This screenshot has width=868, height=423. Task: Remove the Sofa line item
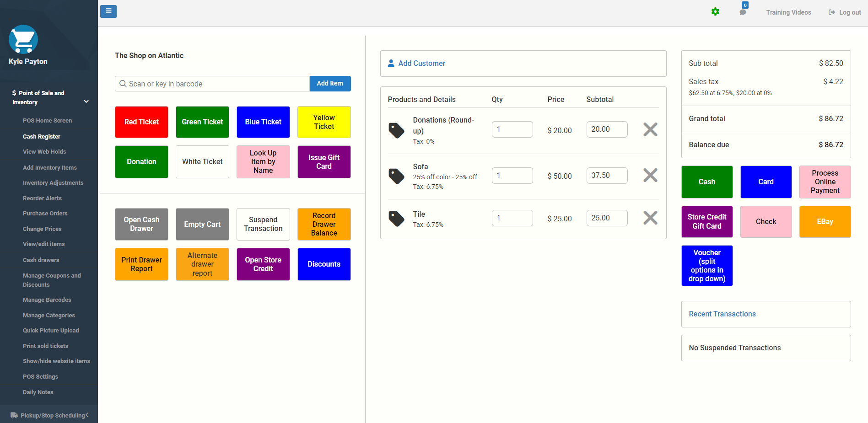pyautogui.click(x=650, y=175)
